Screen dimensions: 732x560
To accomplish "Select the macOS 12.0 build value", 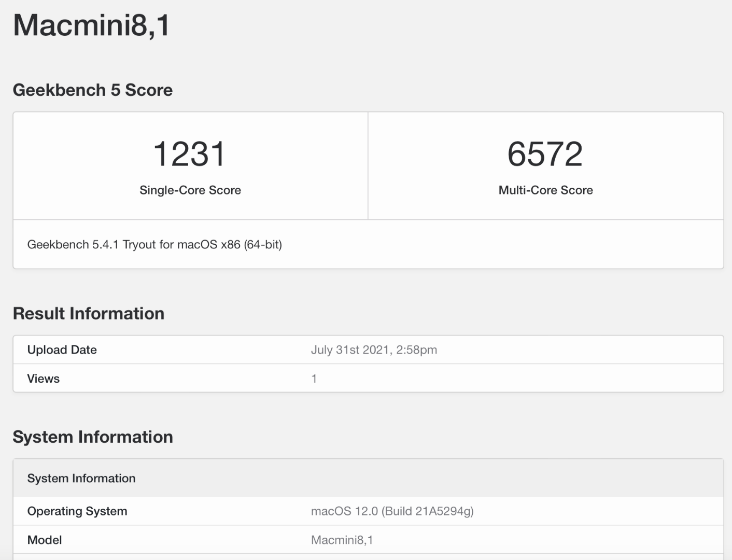I will coord(392,511).
